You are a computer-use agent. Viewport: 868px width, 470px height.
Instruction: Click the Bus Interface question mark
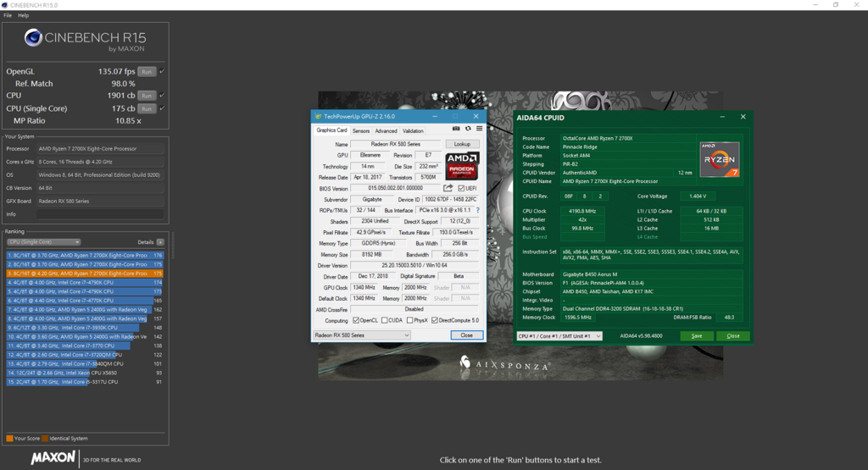pyautogui.click(x=478, y=210)
